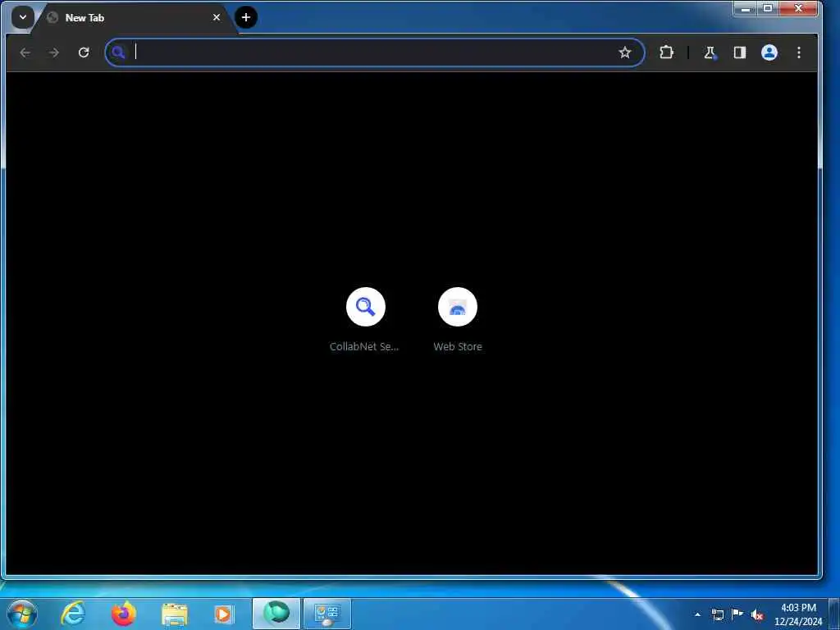Open the Extensions puzzle icon
Screen dimensions: 840x630
(666, 52)
